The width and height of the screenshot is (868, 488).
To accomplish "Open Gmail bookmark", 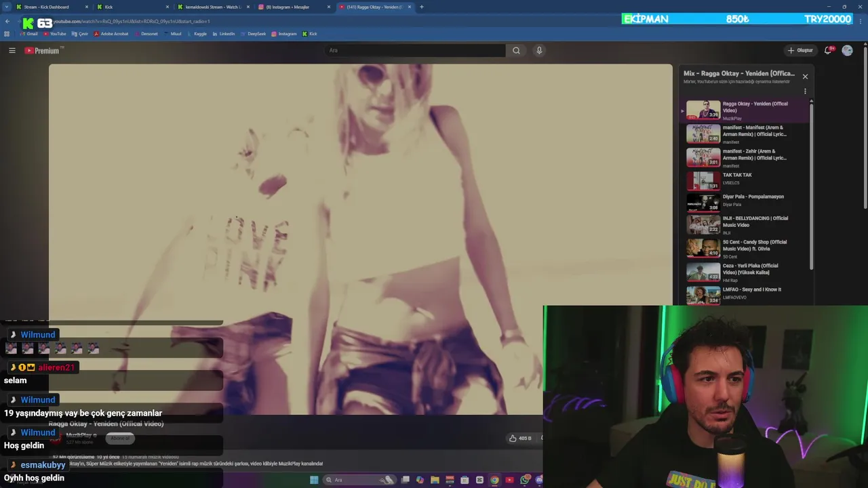I will click(x=28, y=34).
